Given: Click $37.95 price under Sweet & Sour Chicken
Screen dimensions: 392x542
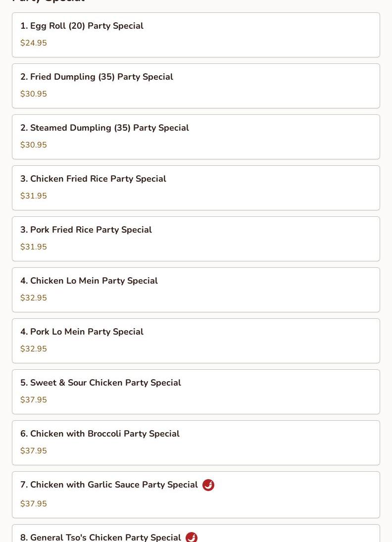Looking at the screenshot, I should tap(34, 399).
